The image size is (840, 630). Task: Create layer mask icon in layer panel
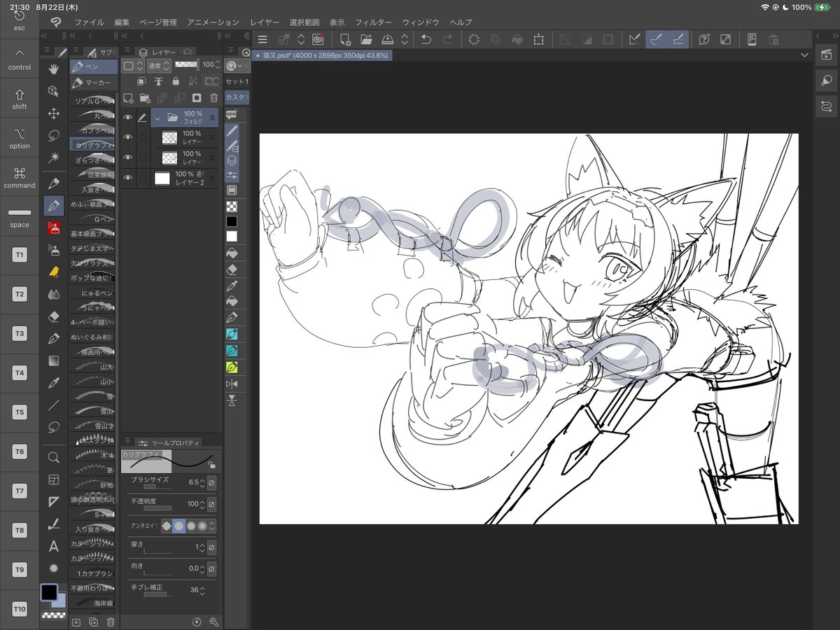pos(197,98)
